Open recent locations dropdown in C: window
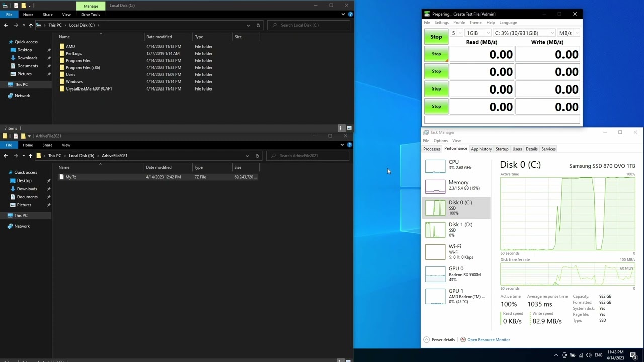 pyautogui.click(x=23, y=25)
